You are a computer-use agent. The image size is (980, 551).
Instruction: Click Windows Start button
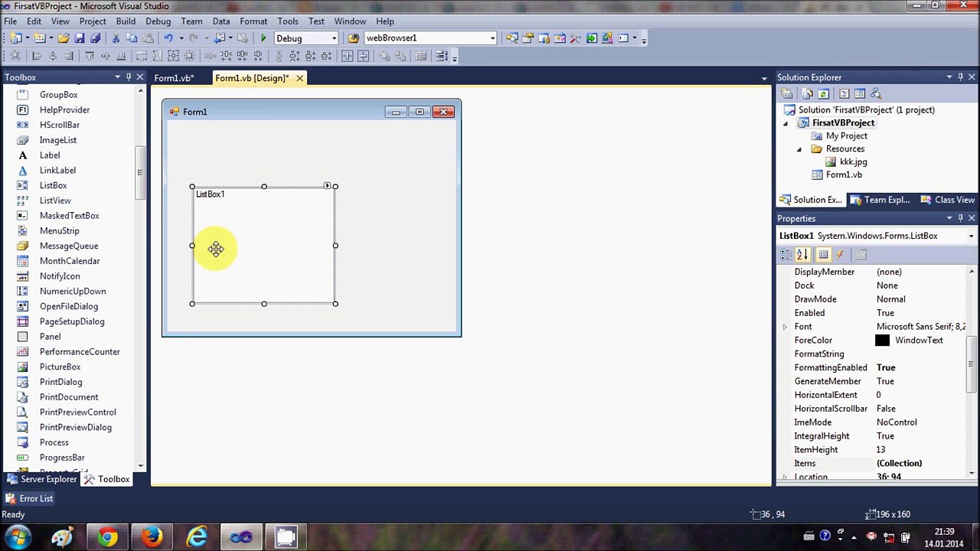(18, 537)
